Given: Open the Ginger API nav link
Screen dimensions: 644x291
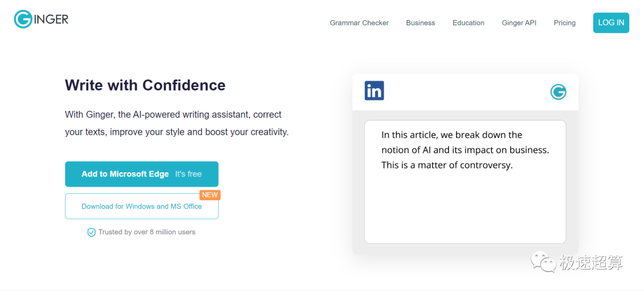Looking at the screenshot, I should pos(519,23).
